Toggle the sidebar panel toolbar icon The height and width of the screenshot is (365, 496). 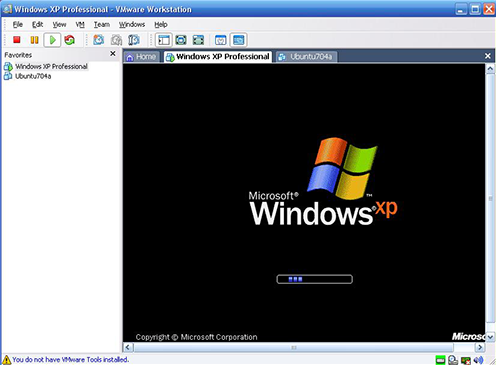pos(164,40)
